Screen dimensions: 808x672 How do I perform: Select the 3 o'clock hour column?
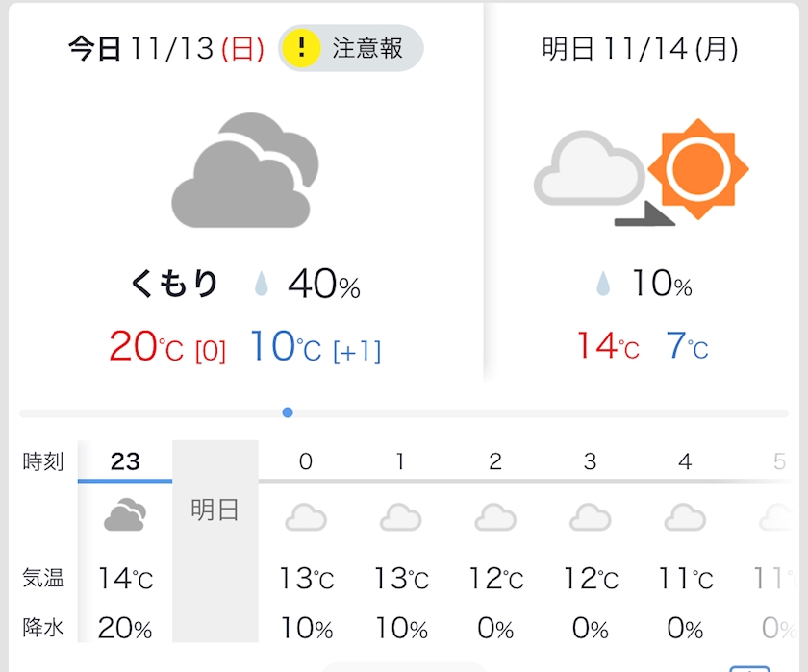[590, 461]
